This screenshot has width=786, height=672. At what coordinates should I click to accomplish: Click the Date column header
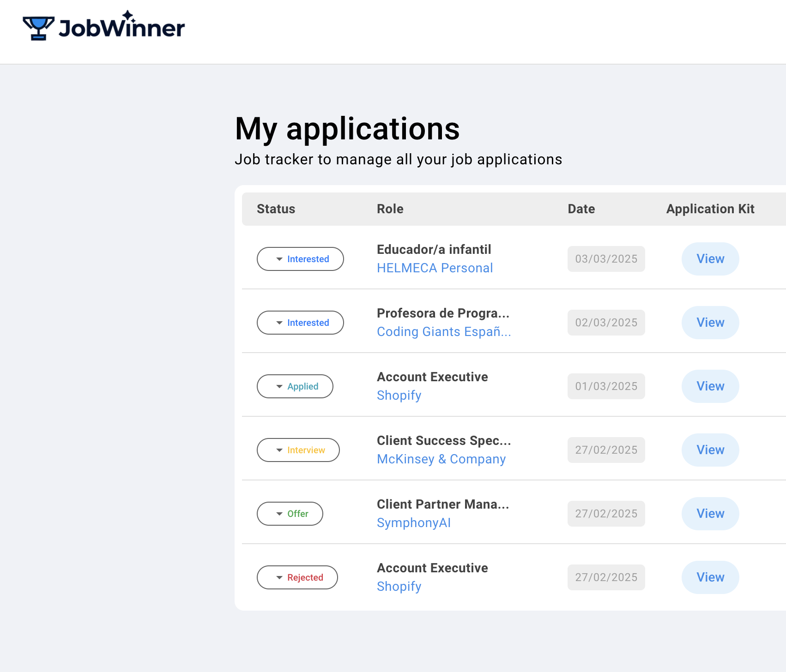pyautogui.click(x=581, y=209)
